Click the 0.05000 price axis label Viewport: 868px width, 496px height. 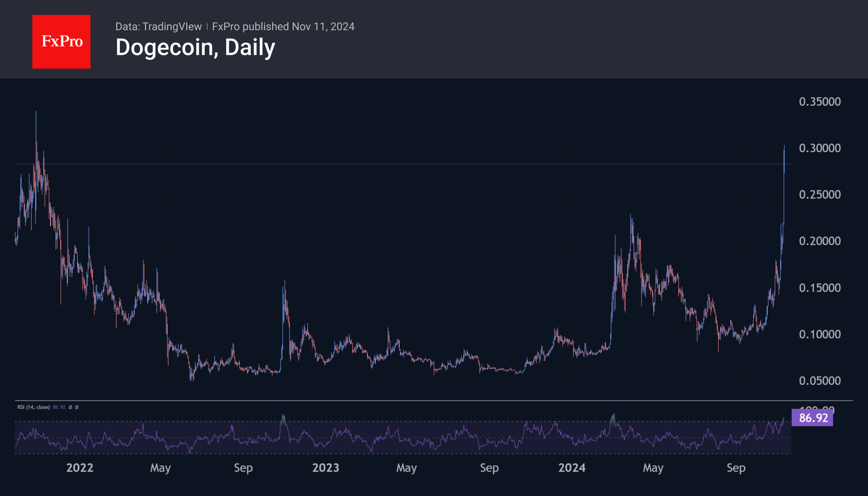tap(819, 381)
